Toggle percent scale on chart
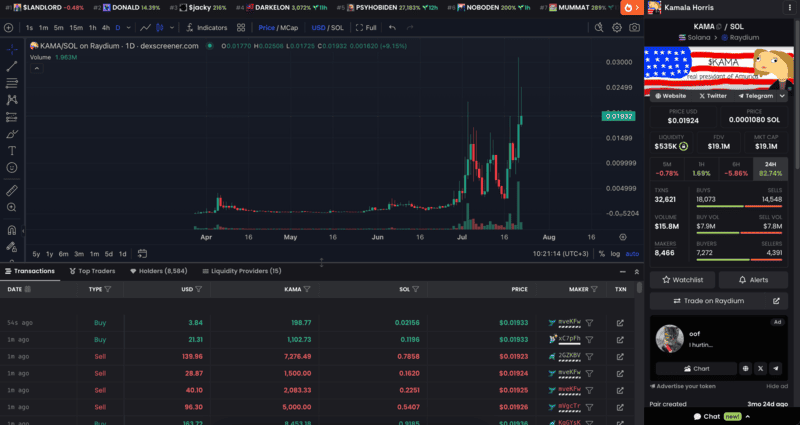Image resolution: width=800 pixels, height=425 pixels. pos(602,254)
